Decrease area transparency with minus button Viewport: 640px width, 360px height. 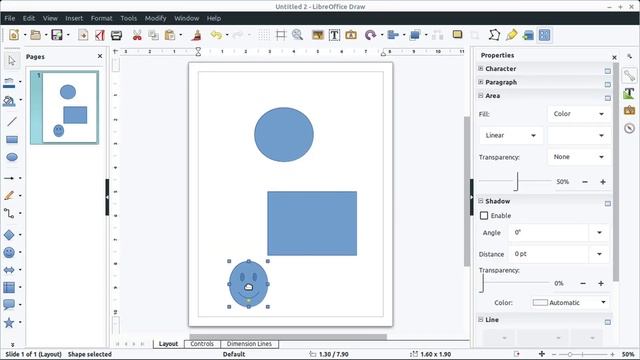click(x=585, y=182)
